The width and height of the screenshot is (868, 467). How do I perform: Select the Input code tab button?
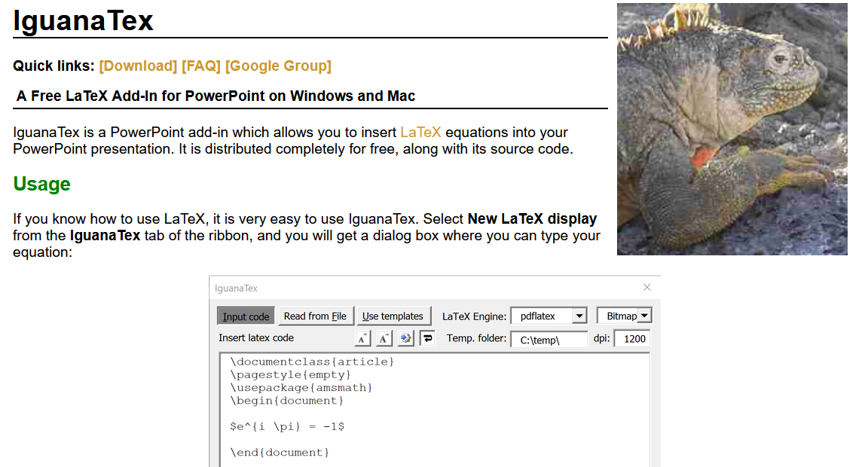coord(246,316)
